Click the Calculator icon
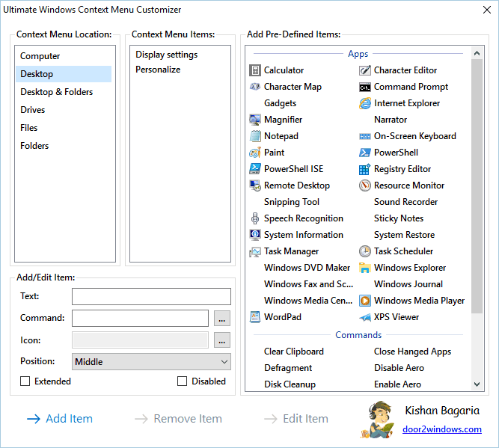Image resolution: width=499 pixels, height=448 pixels. coord(255,70)
